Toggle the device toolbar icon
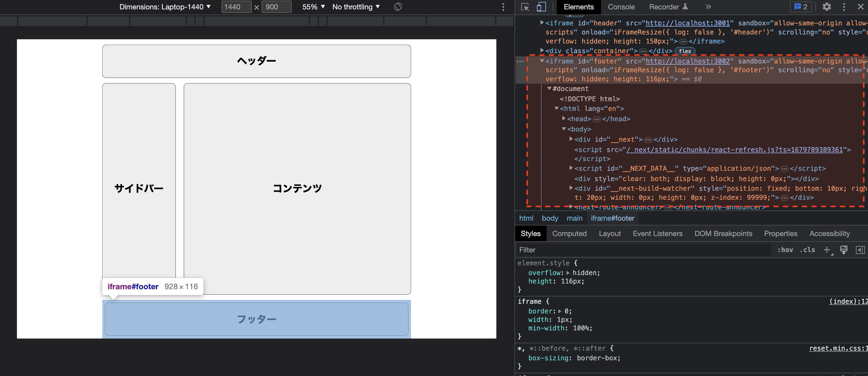The image size is (868, 376). (541, 7)
